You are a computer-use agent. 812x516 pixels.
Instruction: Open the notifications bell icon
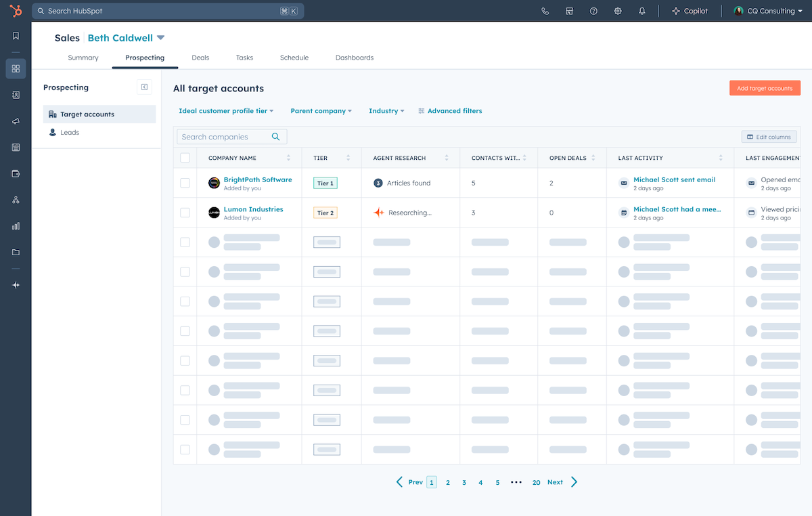click(642, 12)
